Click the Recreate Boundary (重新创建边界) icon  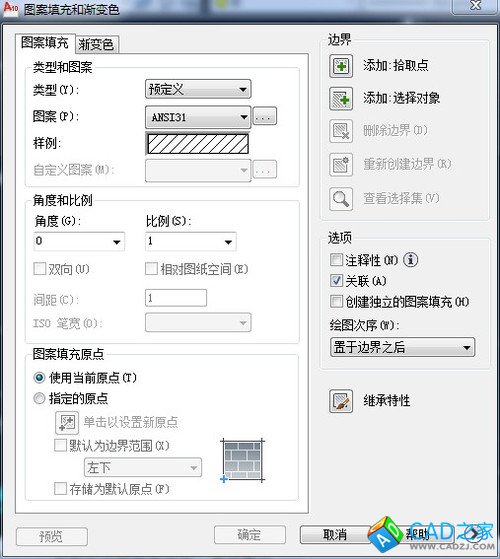pos(341,165)
